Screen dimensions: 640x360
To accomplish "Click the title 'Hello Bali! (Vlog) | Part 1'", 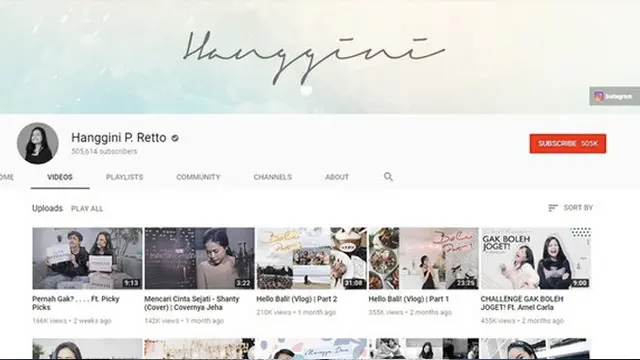I will 409,299.
